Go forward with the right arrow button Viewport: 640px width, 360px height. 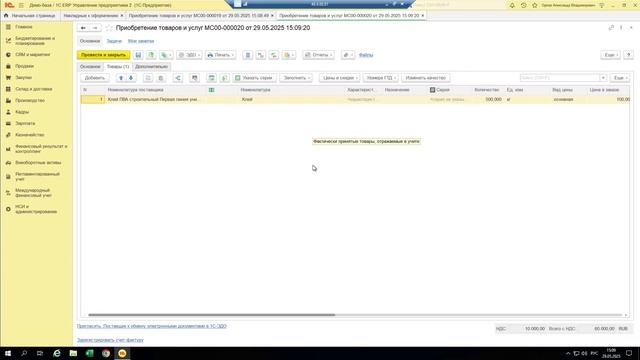95,28
